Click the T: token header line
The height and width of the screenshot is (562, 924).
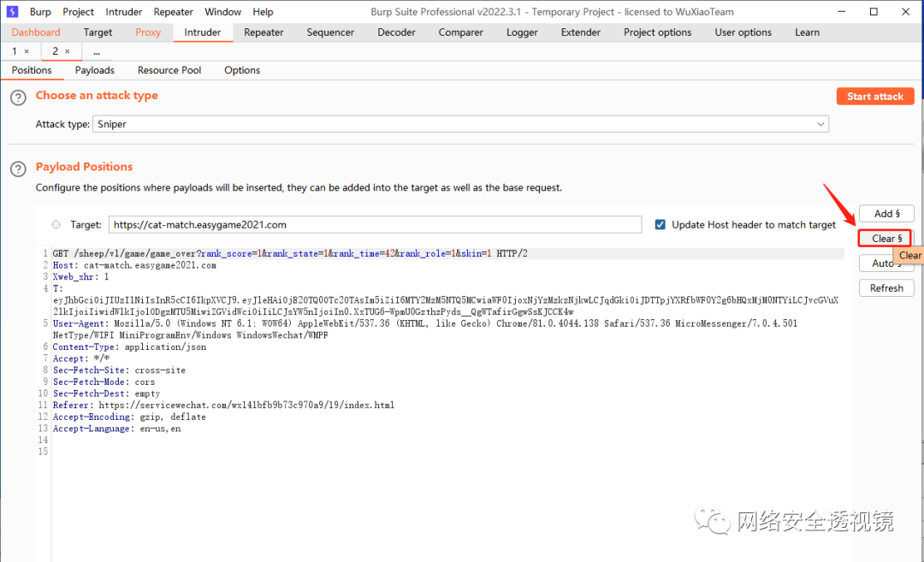[x=445, y=300]
